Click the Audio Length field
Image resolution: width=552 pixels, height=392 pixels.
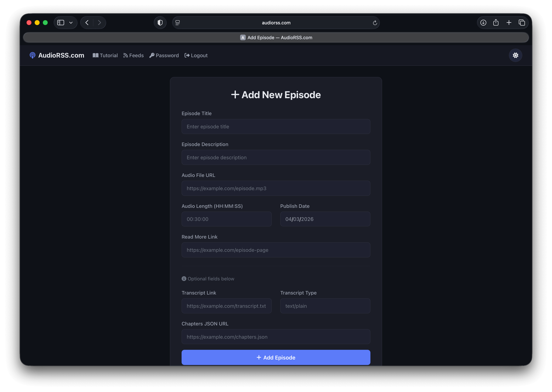226,219
